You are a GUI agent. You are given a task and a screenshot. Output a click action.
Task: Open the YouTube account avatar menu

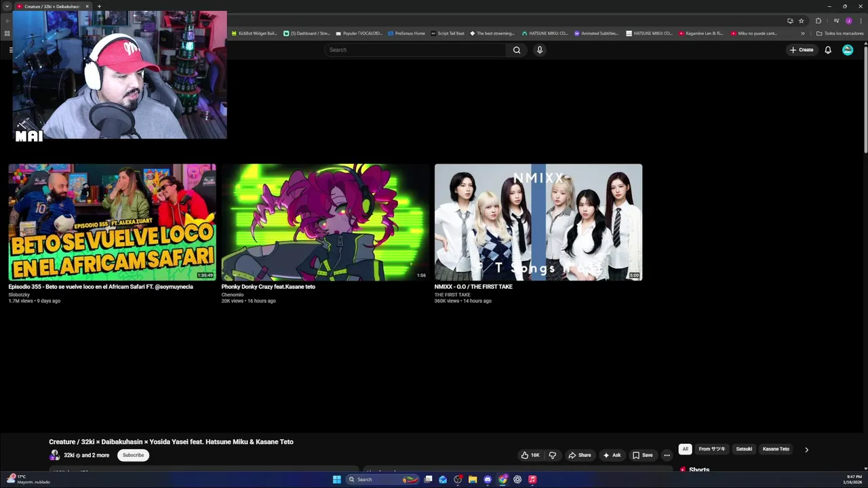[848, 49]
